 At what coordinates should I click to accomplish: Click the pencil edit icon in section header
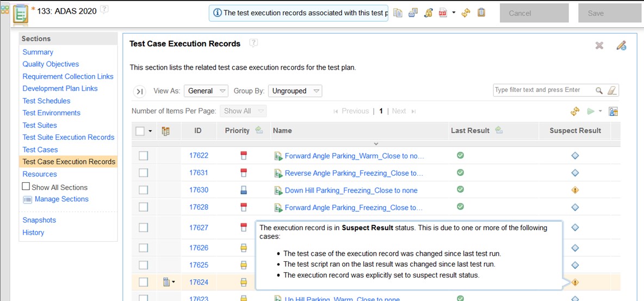[x=621, y=46]
